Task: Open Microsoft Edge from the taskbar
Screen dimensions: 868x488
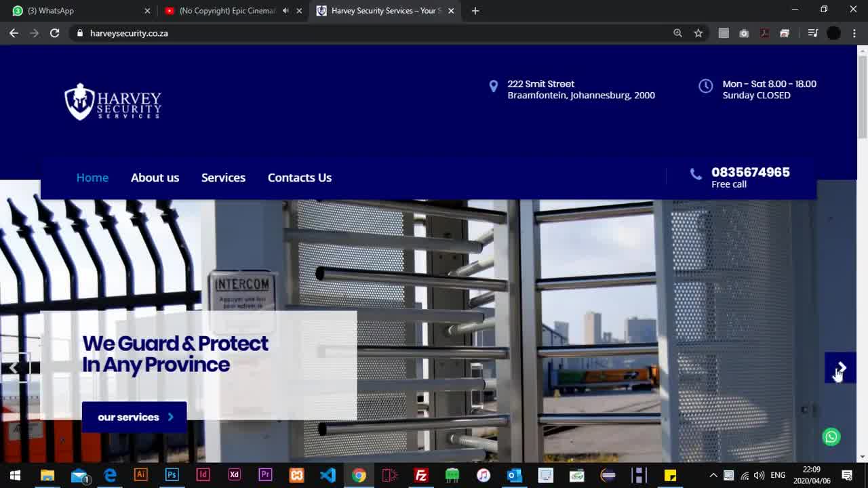Action: (109, 475)
